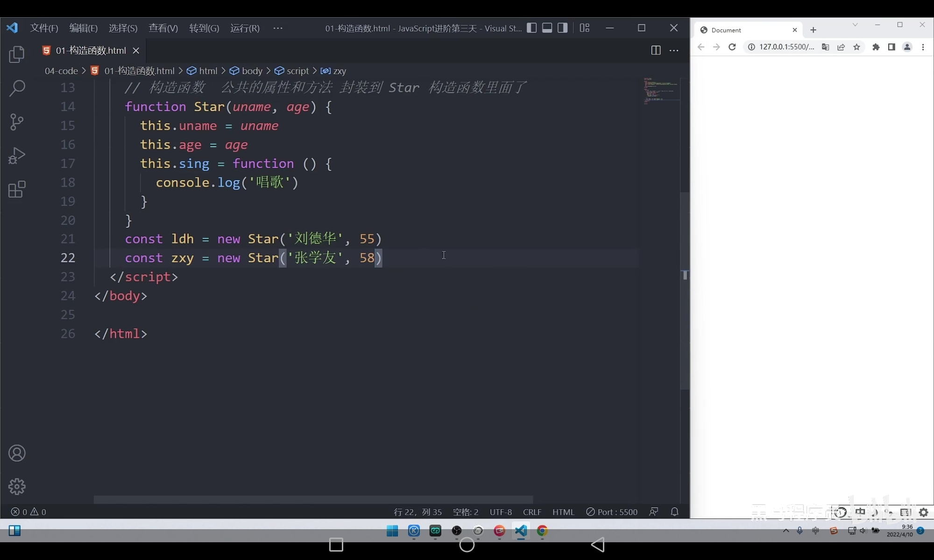Bookmark the page with the star icon
The height and width of the screenshot is (560, 934).
tap(857, 47)
